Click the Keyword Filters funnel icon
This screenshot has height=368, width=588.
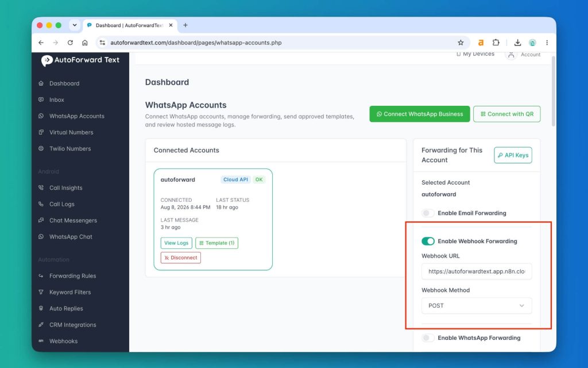[x=41, y=292]
